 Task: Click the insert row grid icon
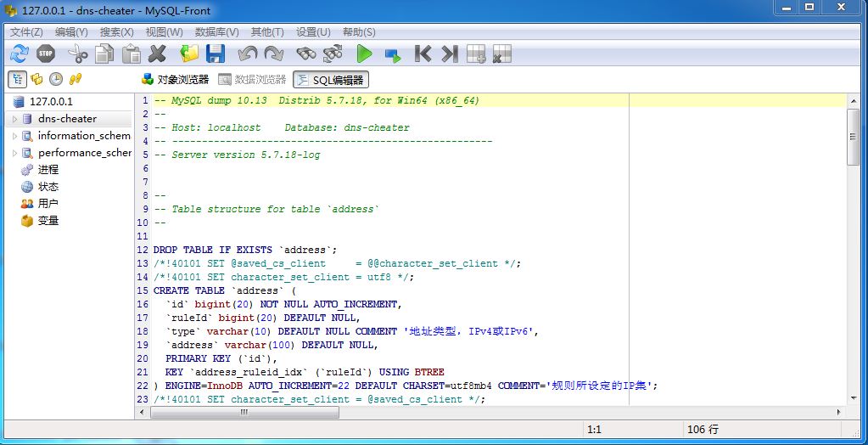[x=476, y=54]
